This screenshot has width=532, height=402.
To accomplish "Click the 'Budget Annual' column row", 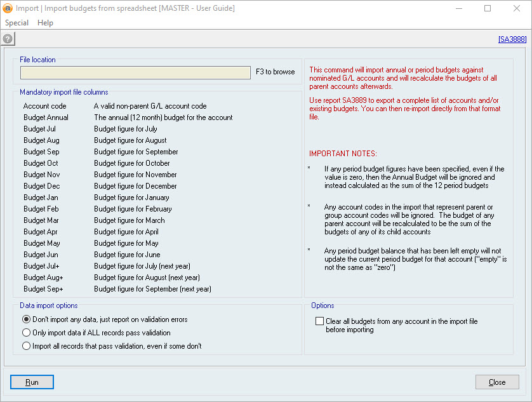I will 46,117.
